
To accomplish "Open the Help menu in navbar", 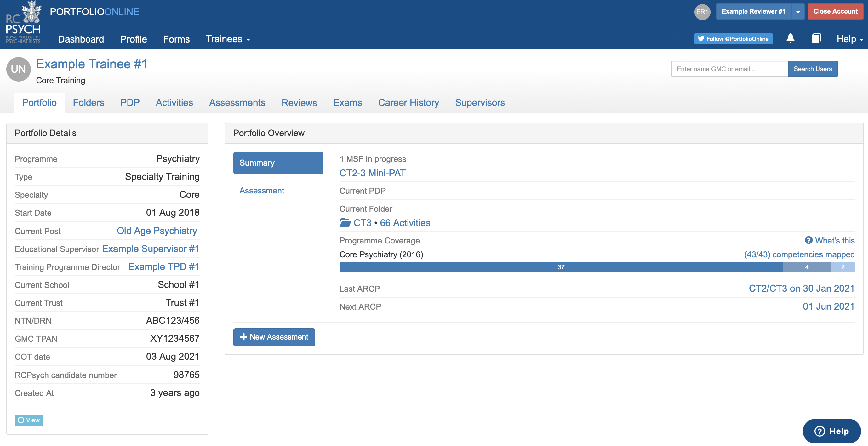I will (849, 39).
